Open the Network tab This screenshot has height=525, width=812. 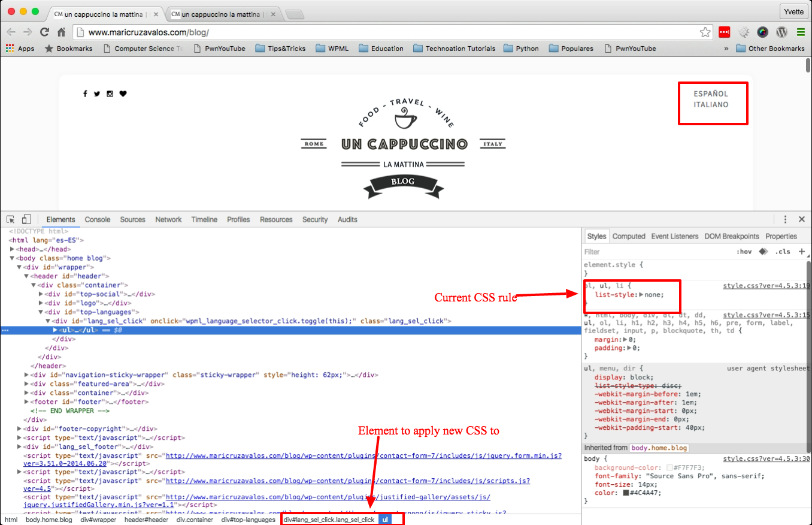point(168,219)
